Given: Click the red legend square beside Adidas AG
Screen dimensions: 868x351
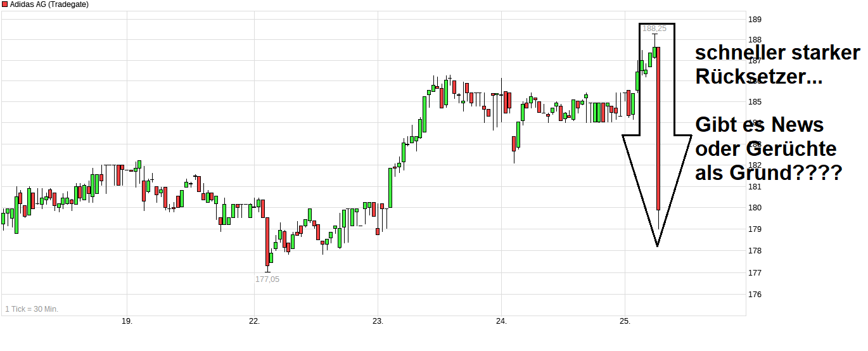Looking at the screenshot, I should [4, 4].
